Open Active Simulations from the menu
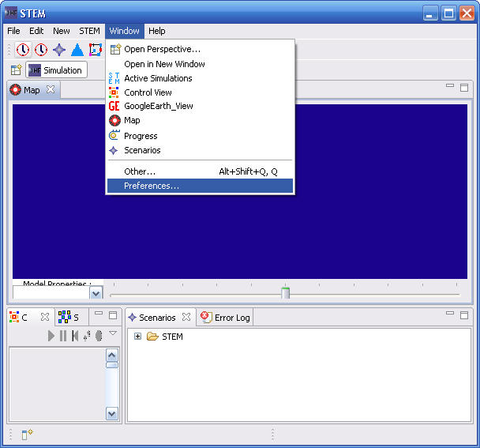This screenshot has width=480, height=448. [x=158, y=78]
